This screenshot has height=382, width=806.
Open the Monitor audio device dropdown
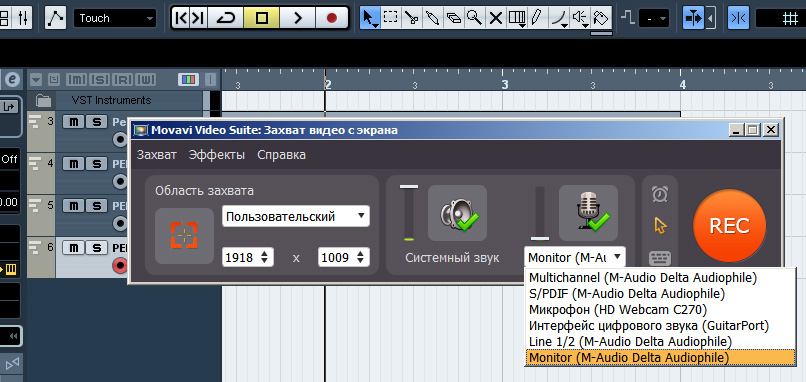pyautogui.click(x=575, y=257)
